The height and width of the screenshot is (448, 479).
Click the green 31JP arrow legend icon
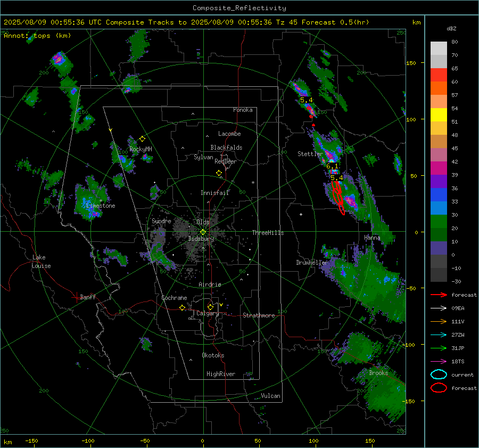point(439,348)
